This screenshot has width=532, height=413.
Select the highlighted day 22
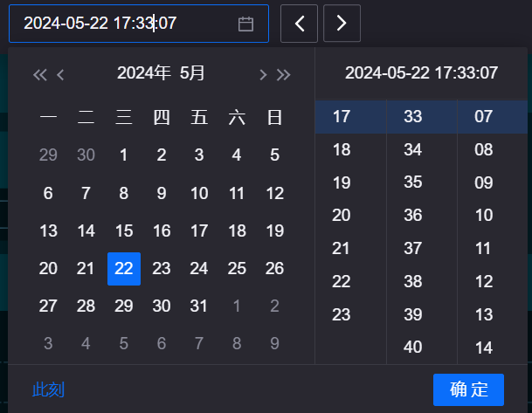click(124, 268)
